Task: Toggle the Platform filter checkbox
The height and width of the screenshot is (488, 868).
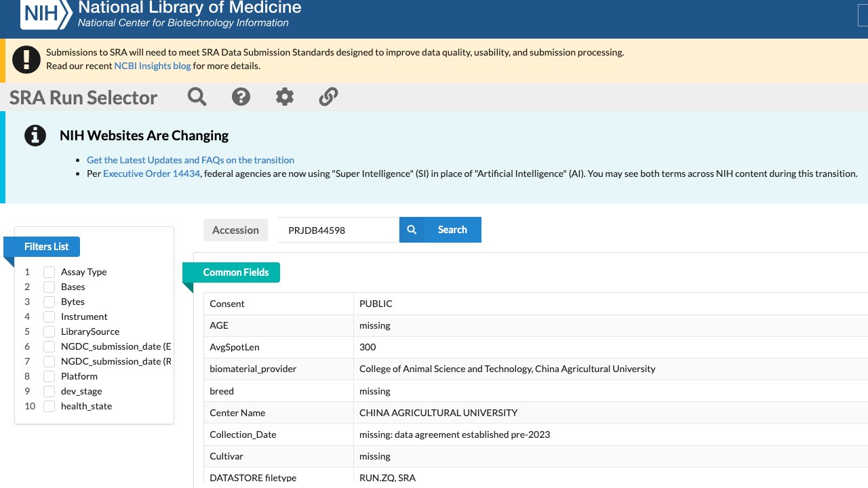Action: pyautogui.click(x=49, y=376)
